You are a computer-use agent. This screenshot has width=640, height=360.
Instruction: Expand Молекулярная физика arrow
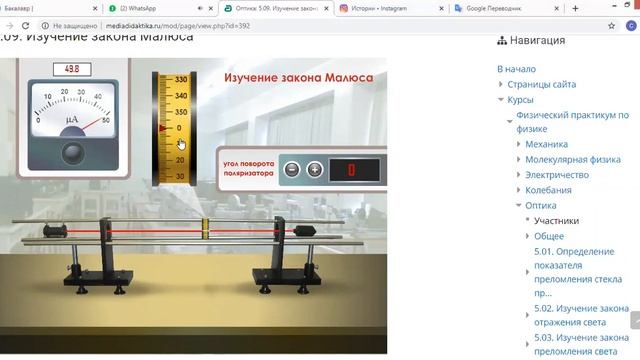coord(518,159)
